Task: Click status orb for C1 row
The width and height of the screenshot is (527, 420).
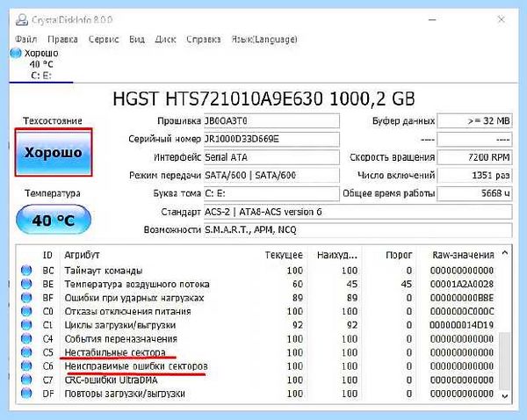Action: pos(26,325)
